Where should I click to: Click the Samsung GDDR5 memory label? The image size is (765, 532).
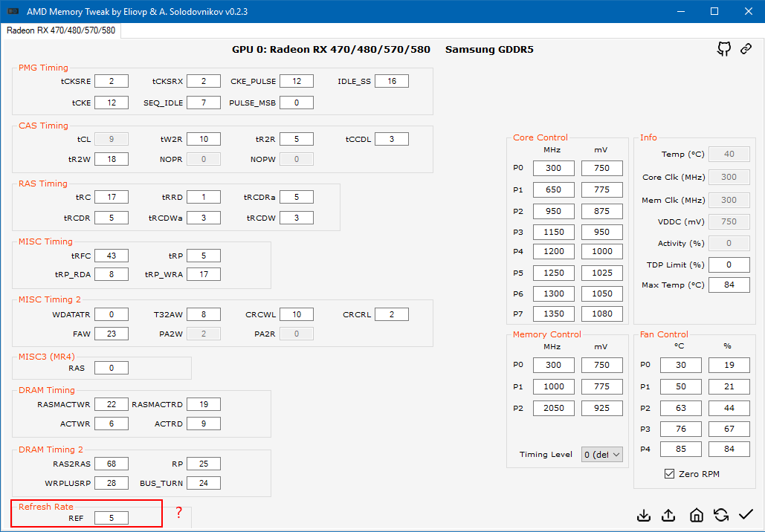tap(489, 49)
